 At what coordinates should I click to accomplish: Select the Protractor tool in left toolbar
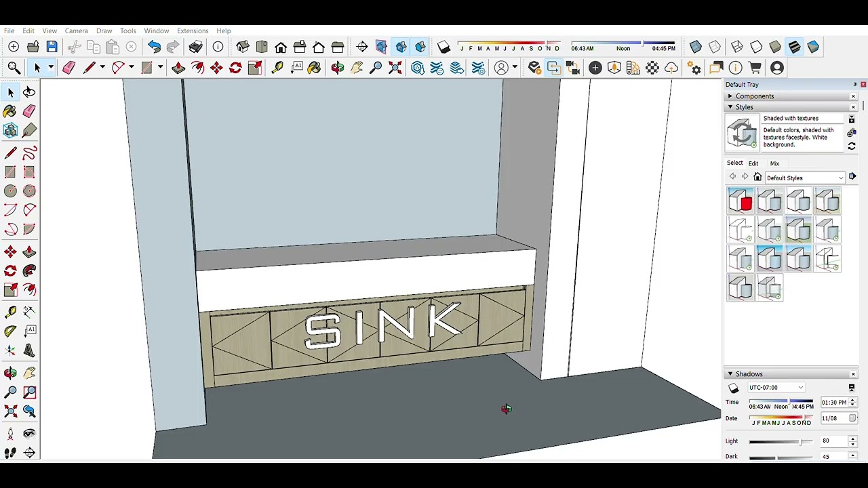coord(10,331)
